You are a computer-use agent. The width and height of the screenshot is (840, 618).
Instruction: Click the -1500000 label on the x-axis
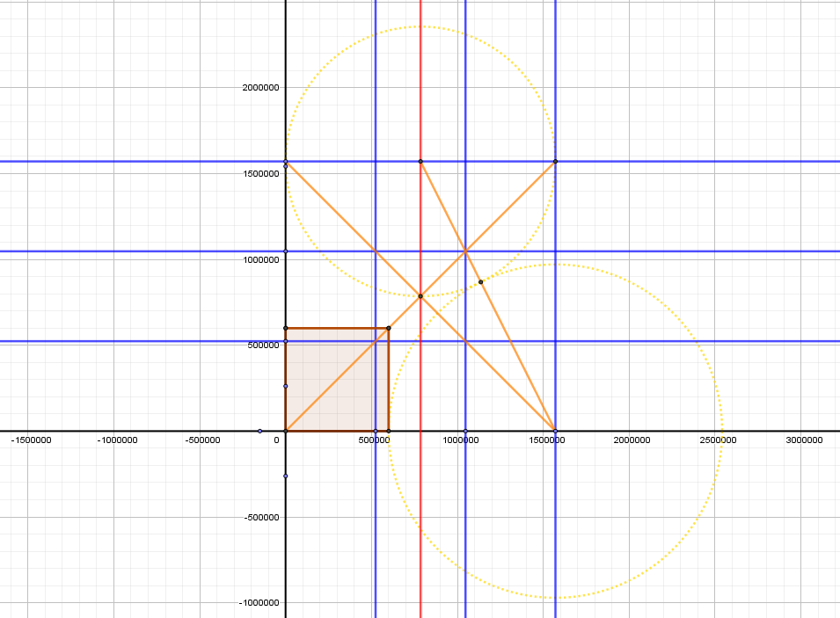coord(29,440)
